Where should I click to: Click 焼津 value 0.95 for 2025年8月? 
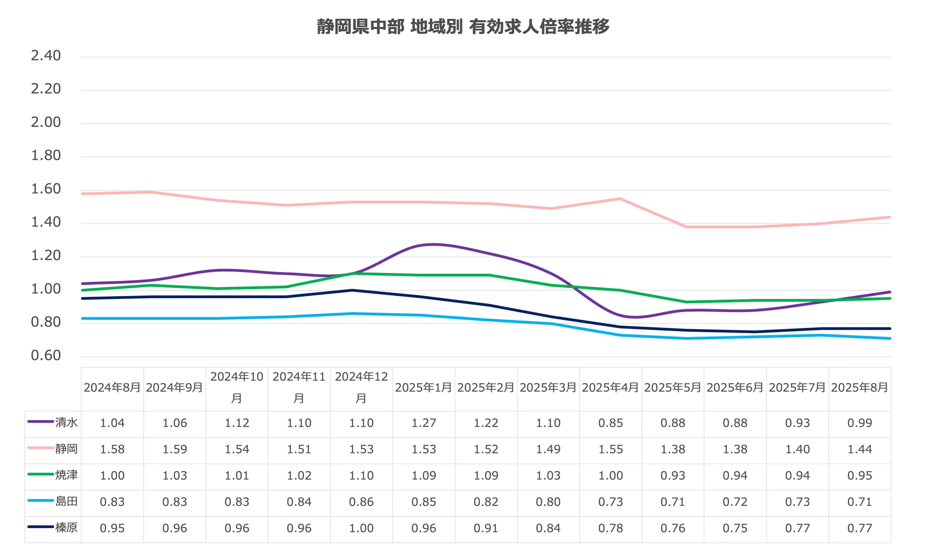point(860,476)
